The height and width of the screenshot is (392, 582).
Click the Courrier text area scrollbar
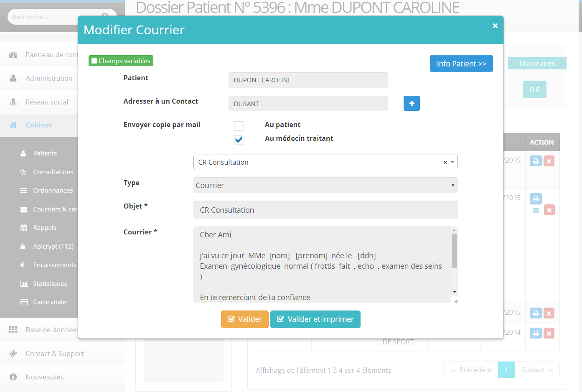454,251
